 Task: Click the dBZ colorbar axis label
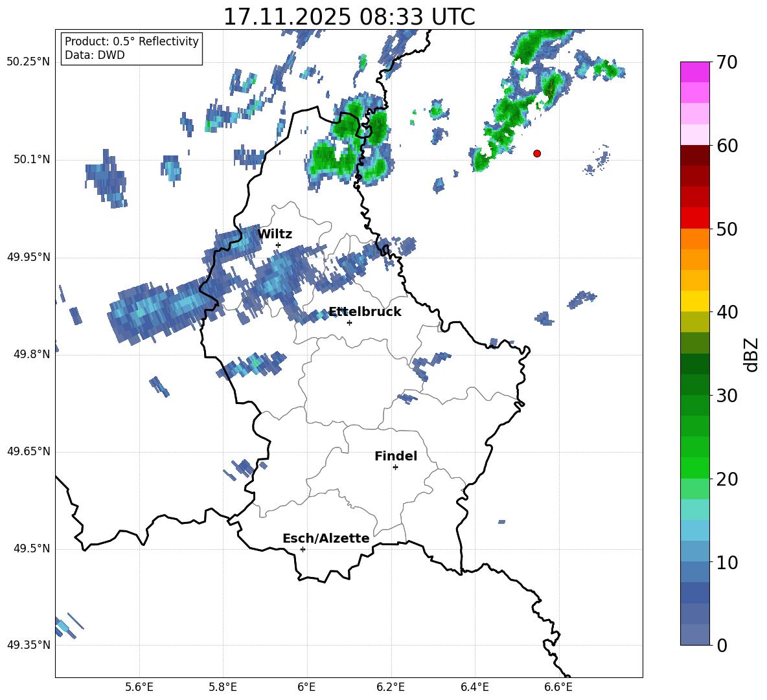coord(751,354)
